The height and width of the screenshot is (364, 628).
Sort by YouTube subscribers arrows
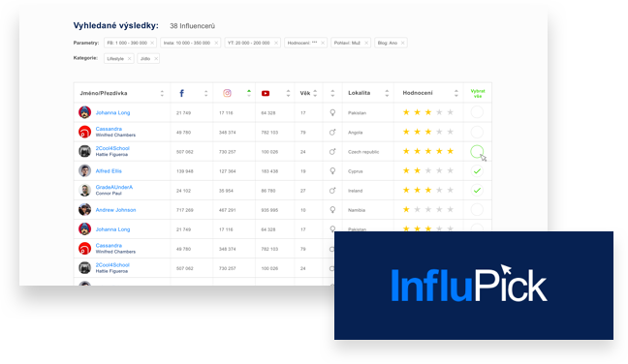tap(288, 93)
